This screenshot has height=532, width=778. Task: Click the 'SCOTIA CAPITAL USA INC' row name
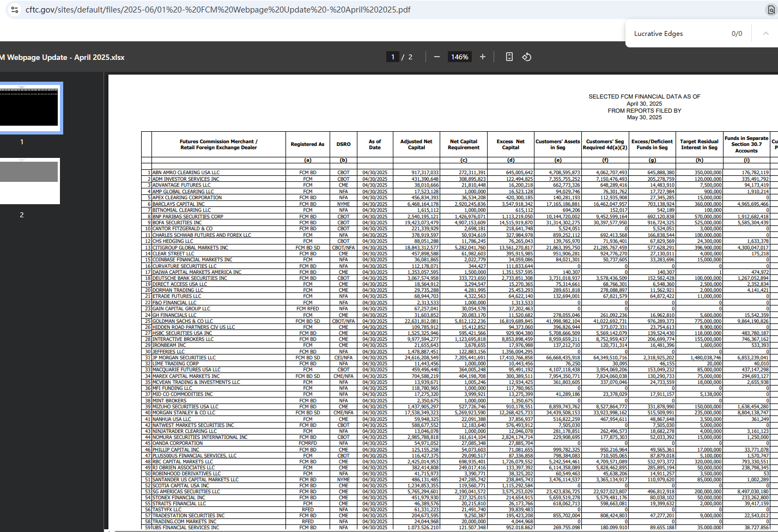(x=180, y=486)
